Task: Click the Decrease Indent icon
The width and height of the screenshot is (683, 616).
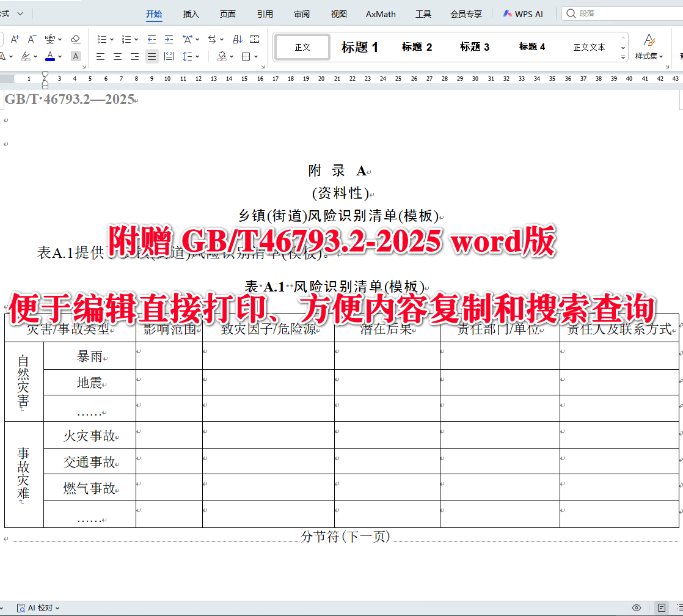Action: (151, 38)
